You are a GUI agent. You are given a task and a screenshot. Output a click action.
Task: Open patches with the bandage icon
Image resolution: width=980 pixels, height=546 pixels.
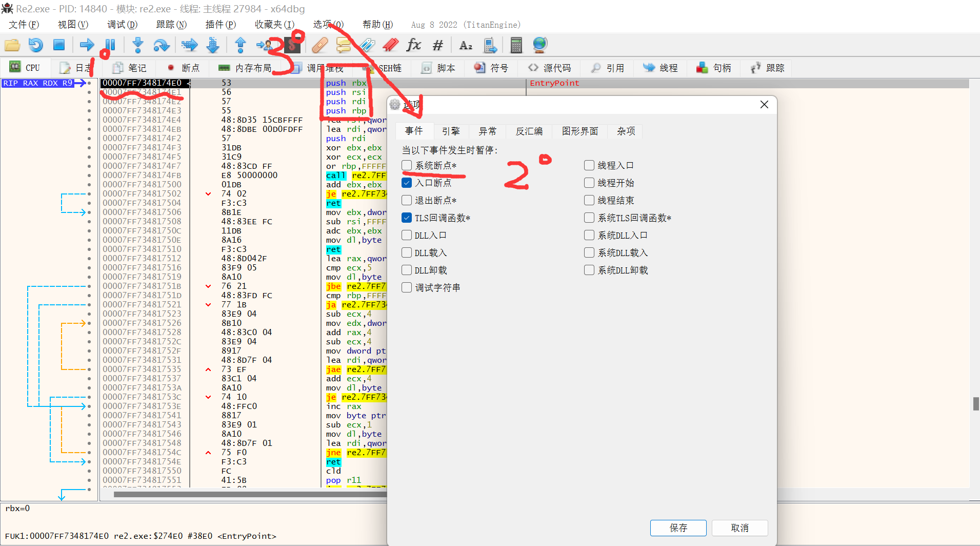[320, 45]
